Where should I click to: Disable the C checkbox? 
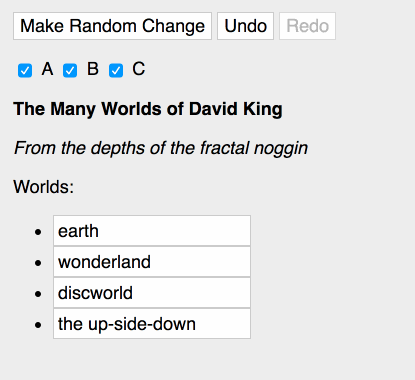pos(116,70)
